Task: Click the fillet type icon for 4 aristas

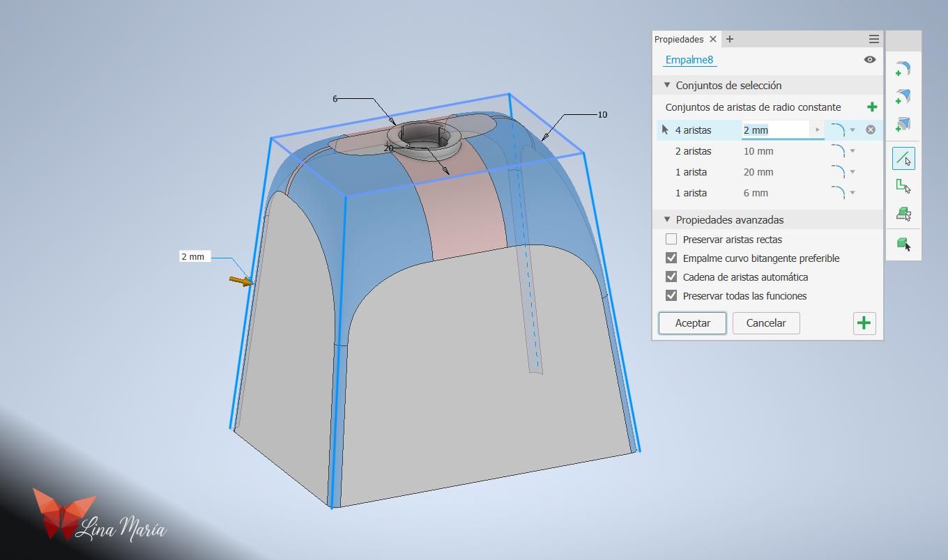Action: click(x=839, y=130)
